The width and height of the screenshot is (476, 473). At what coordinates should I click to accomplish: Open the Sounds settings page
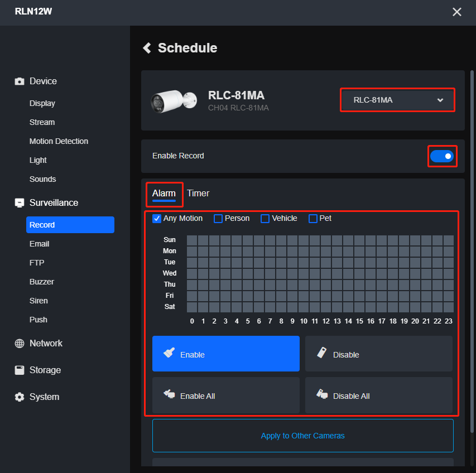point(43,179)
